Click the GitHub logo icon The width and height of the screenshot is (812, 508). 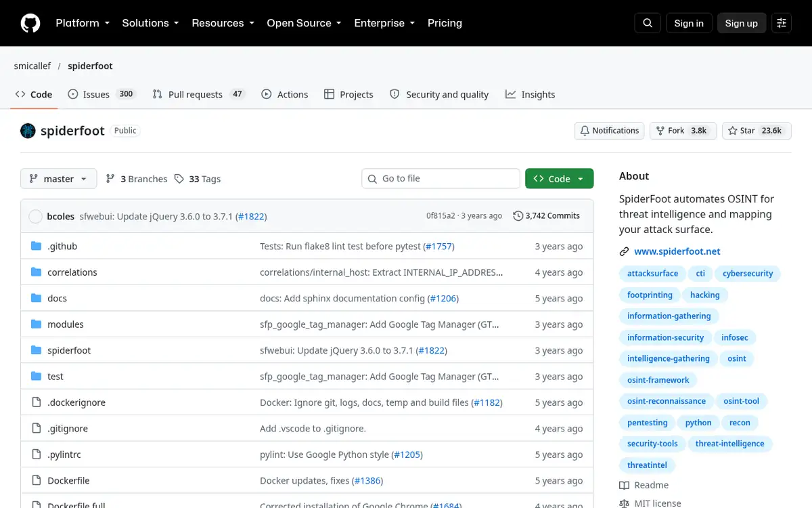click(x=30, y=23)
